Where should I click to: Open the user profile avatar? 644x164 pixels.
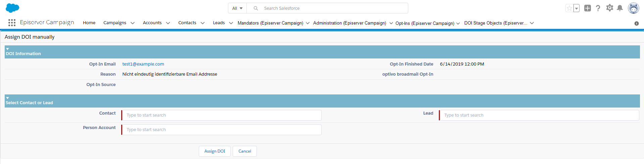[x=633, y=8]
